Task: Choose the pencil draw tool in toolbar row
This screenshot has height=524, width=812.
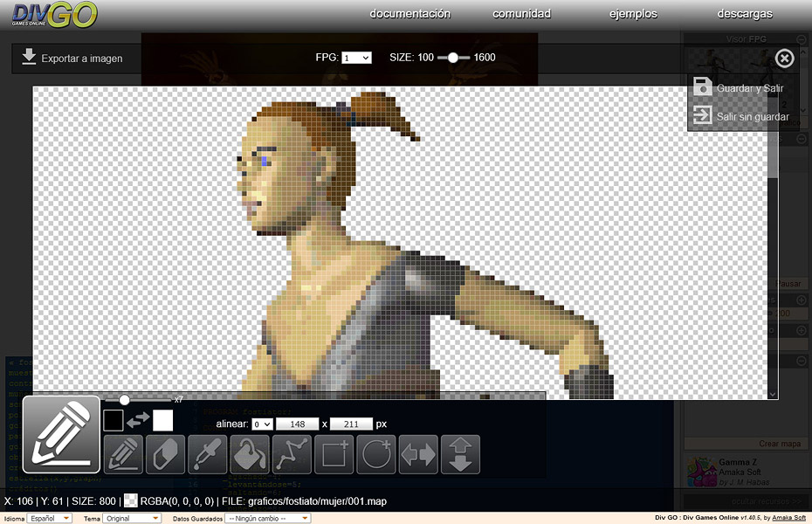Action: [123, 455]
